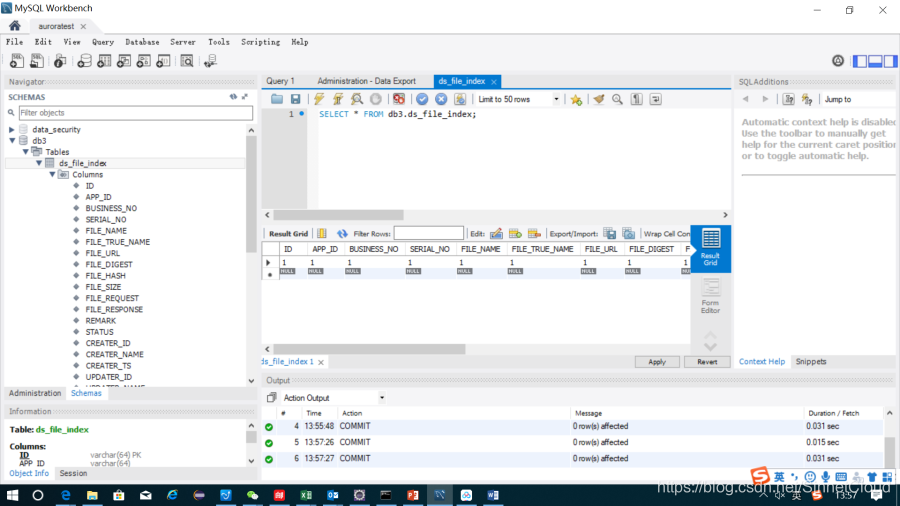Create a new view icon
The width and height of the screenshot is (900, 506).
pyautogui.click(x=124, y=61)
